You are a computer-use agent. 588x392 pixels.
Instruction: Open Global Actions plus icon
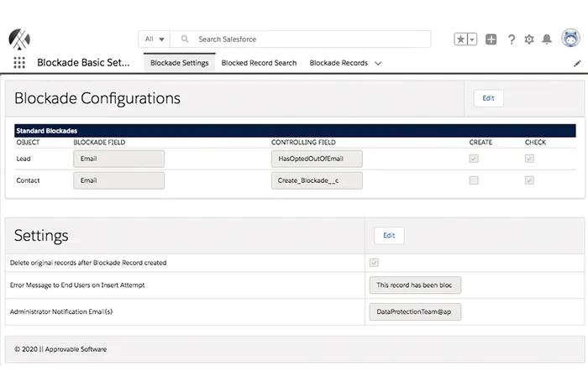pyautogui.click(x=491, y=39)
